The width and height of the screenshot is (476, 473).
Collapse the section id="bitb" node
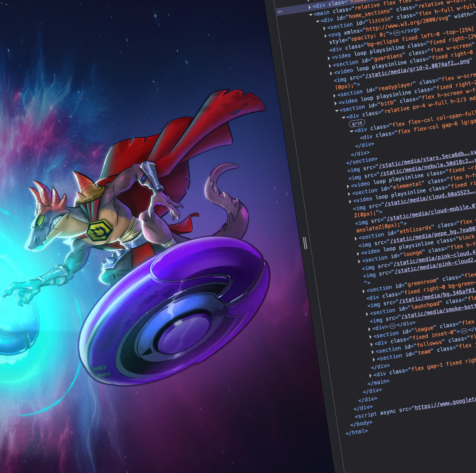(x=337, y=111)
